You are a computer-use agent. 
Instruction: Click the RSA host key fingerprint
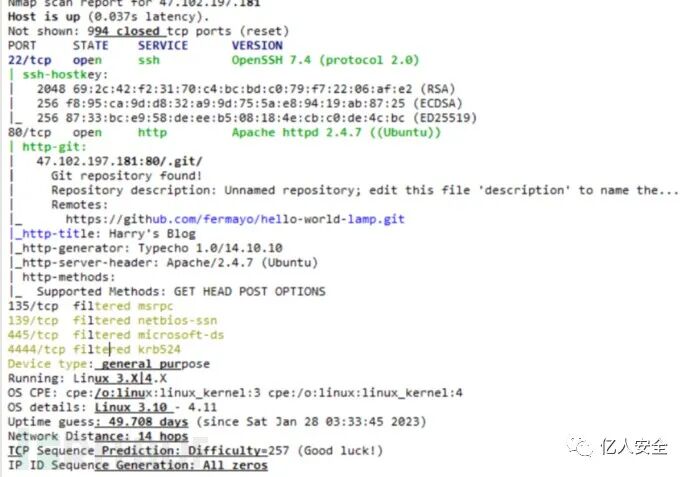(246, 89)
